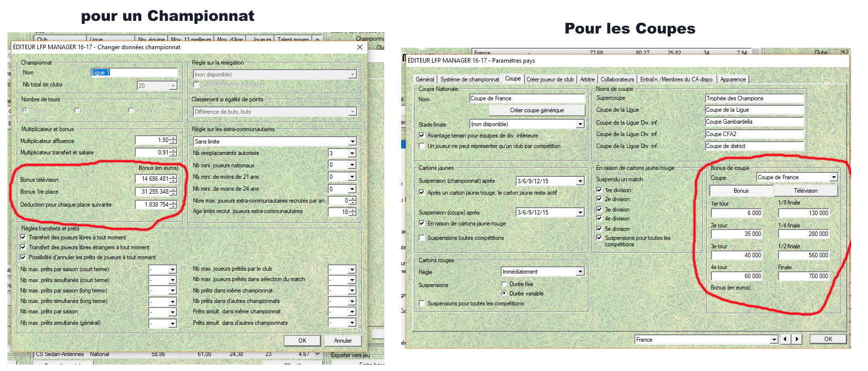Screen dimensions: 868x371
Task: Open the Créer joueur de club tab
Action: [x=550, y=79]
